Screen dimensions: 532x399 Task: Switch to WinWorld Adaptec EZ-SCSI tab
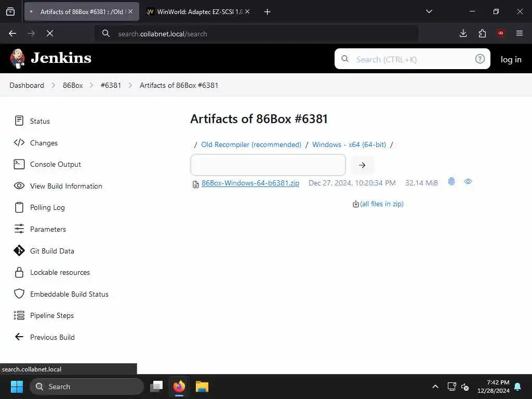199,11
